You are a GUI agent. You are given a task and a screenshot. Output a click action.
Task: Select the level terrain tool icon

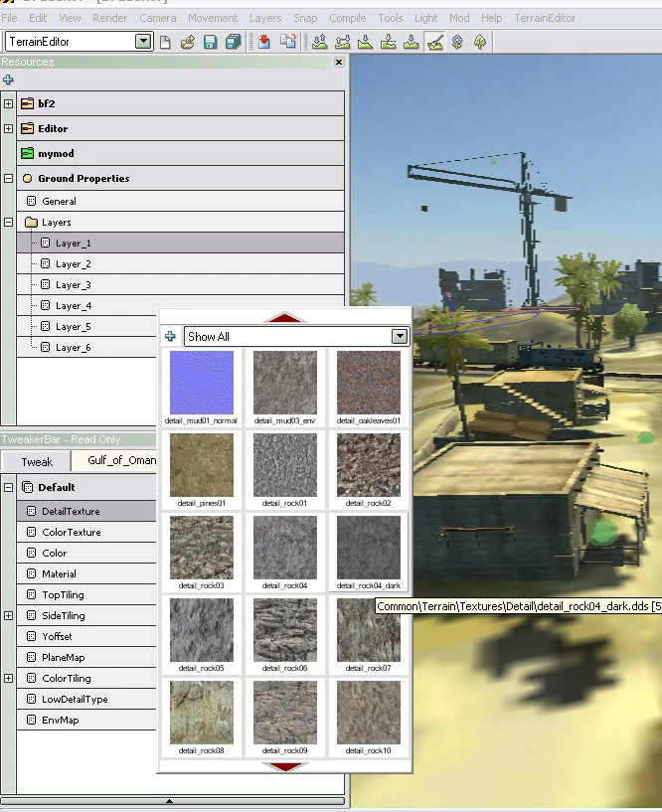tap(342, 42)
